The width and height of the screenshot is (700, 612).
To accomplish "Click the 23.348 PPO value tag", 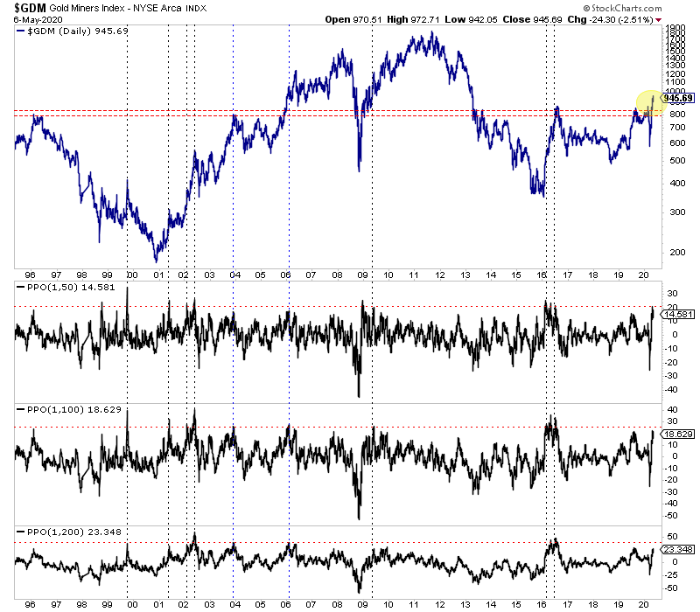I will pyautogui.click(x=677, y=550).
